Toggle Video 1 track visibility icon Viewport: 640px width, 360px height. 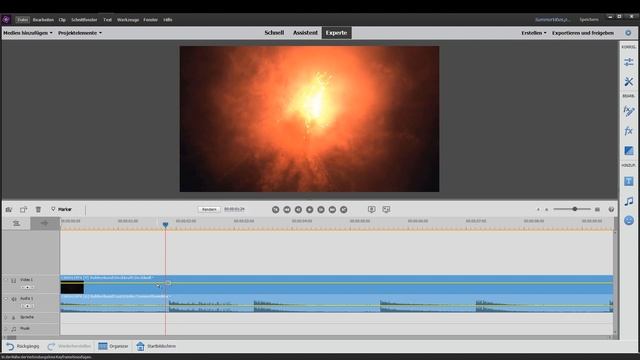coord(13,280)
